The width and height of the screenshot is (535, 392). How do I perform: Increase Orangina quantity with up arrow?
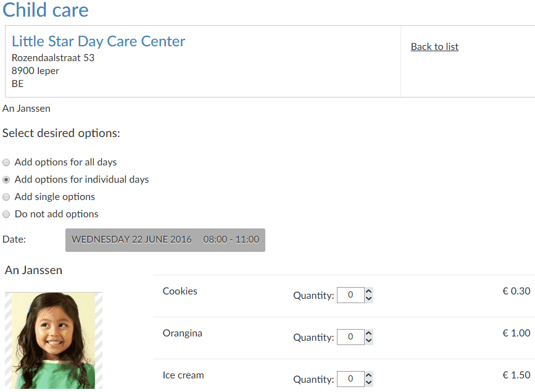(368, 333)
